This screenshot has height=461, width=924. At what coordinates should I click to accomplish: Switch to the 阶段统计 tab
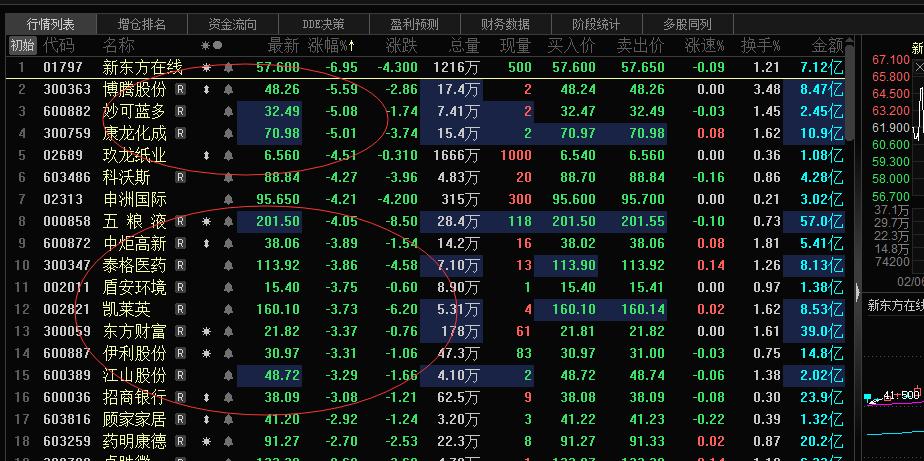click(x=596, y=24)
